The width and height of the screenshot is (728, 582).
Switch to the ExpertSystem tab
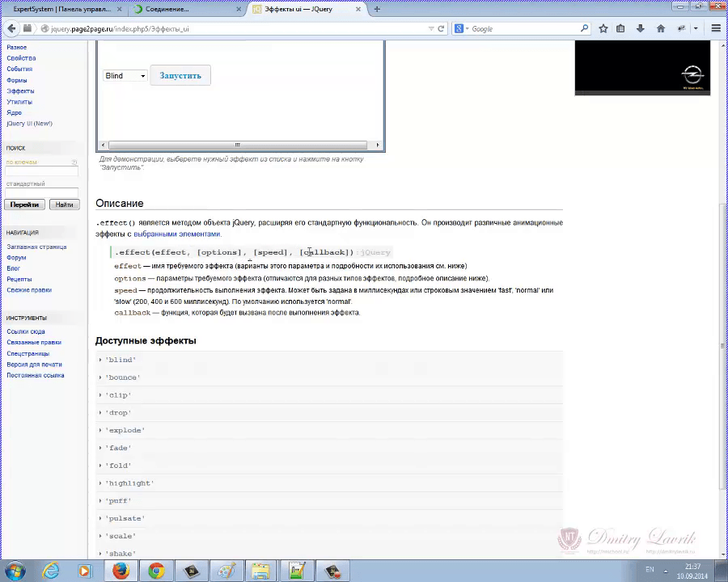click(61, 9)
